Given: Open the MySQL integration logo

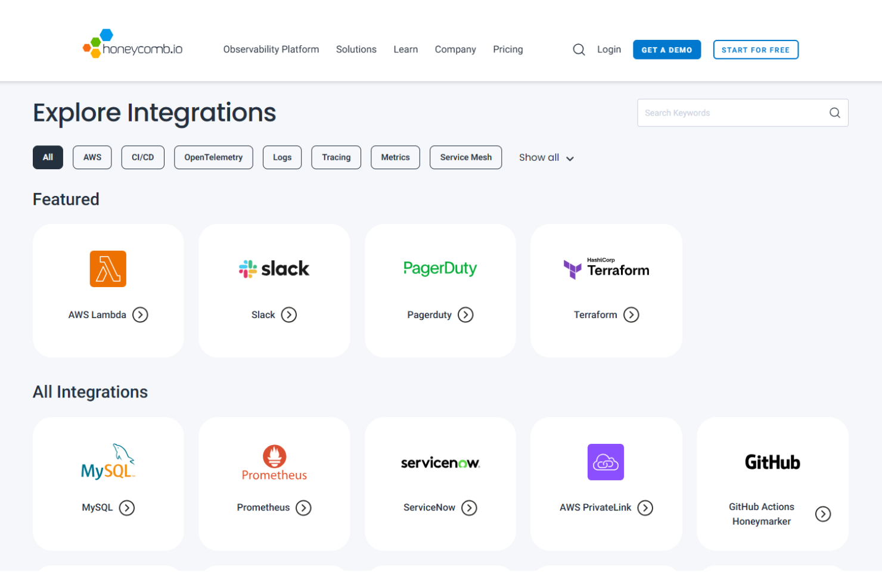Looking at the screenshot, I should coord(108,462).
